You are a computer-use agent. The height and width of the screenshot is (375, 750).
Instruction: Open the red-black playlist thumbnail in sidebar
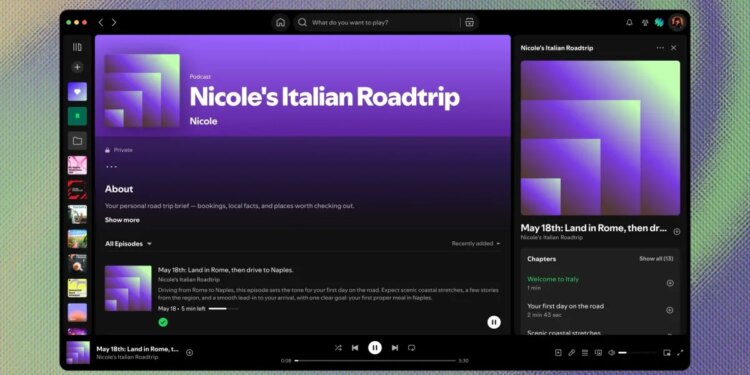[x=77, y=190]
